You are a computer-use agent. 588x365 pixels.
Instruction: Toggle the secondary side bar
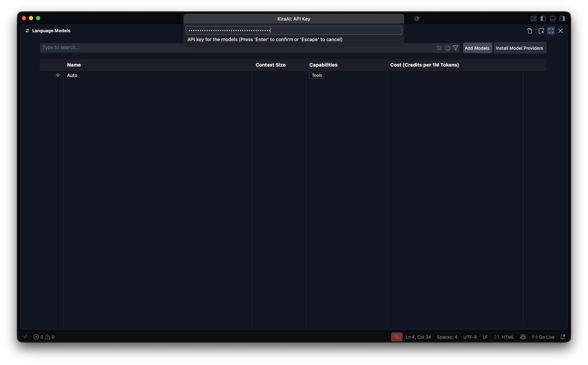tap(562, 19)
